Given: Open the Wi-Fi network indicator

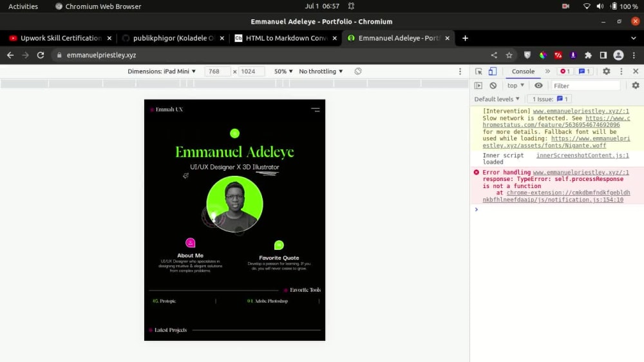Looking at the screenshot, I should (587, 6).
